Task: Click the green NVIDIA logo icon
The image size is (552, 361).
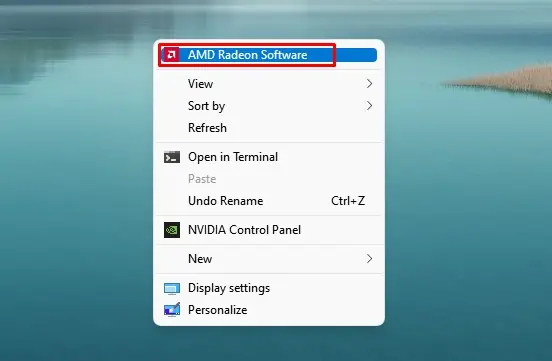Action: (x=172, y=230)
